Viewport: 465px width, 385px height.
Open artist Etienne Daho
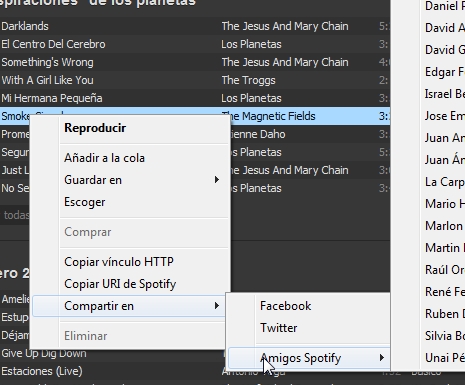pyautogui.click(x=258, y=134)
